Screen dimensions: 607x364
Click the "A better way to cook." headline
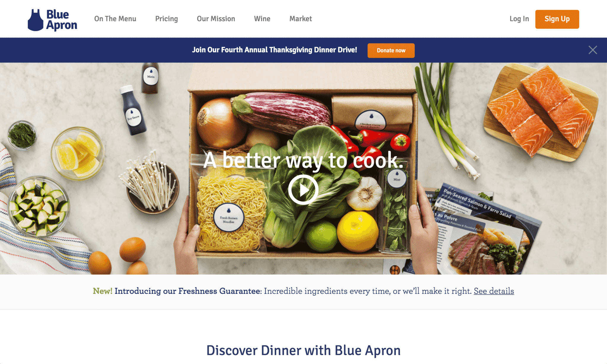click(303, 160)
